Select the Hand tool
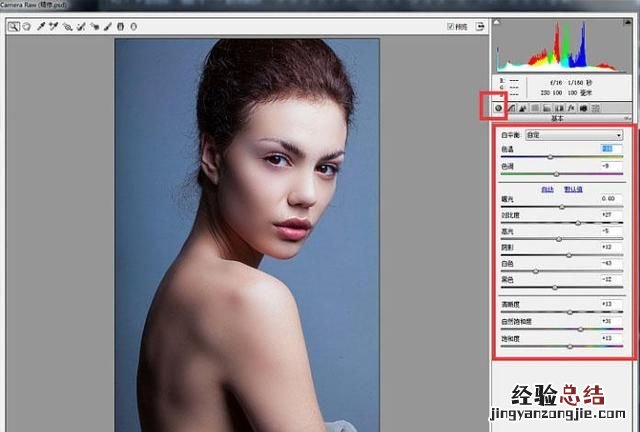 (x=27, y=26)
